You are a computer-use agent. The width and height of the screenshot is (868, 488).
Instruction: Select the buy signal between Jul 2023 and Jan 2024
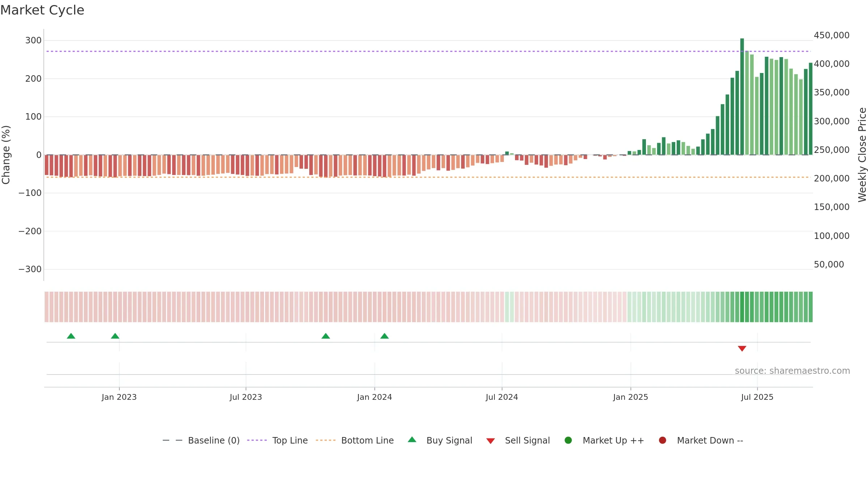[x=325, y=336]
